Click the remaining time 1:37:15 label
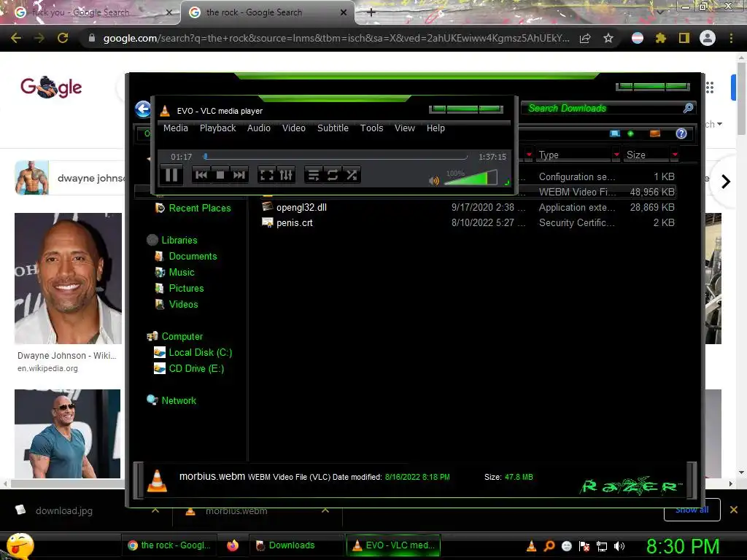This screenshot has width=747, height=560. 492,157
